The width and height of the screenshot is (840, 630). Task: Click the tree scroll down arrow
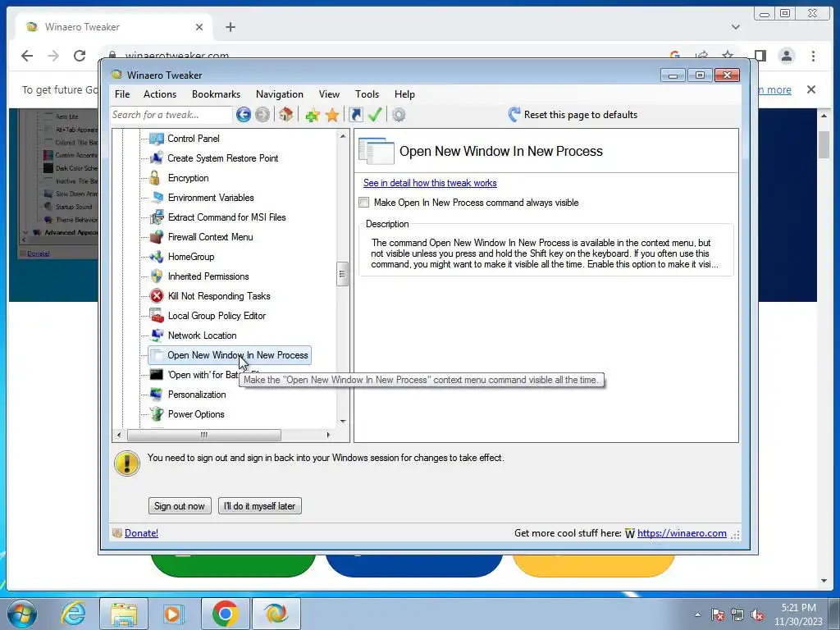pyautogui.click(x=343, y=422)
